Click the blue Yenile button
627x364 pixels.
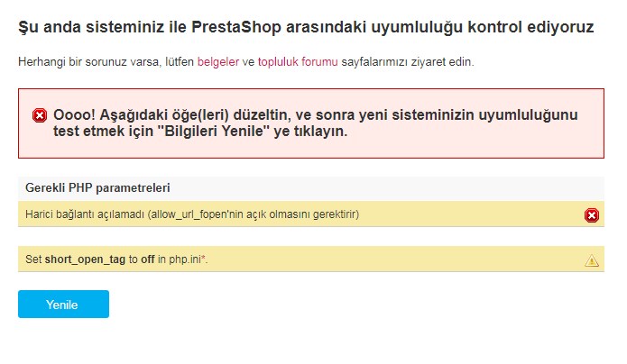[x=63, y=304]
